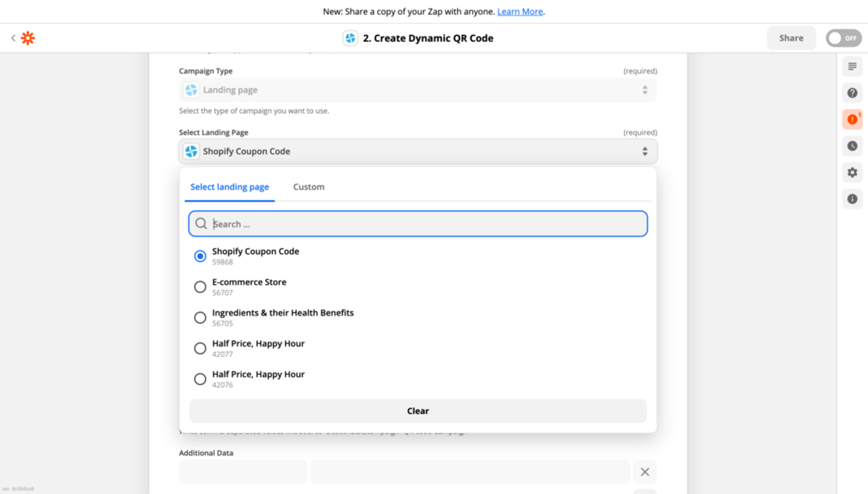Click the orange Zapier logo
Screen dimensions: 868x494
pos(28,38)
